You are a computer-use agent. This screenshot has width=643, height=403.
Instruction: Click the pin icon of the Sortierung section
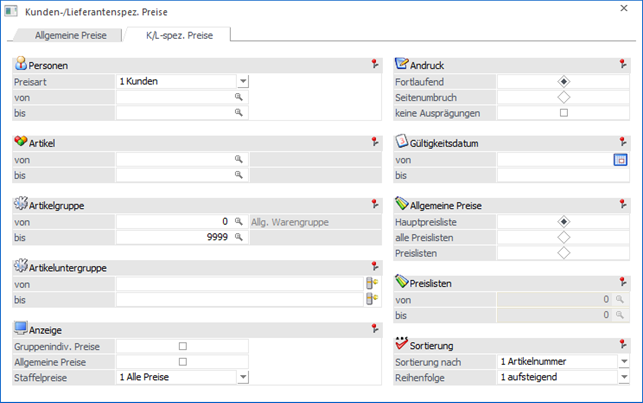[623, 345]
